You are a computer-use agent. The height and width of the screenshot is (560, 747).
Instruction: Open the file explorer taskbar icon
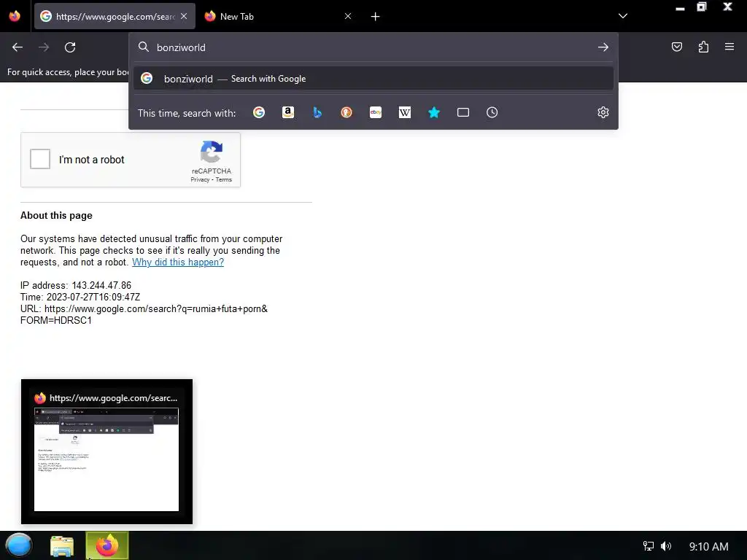pyautogui.click(x=62, y=546)
